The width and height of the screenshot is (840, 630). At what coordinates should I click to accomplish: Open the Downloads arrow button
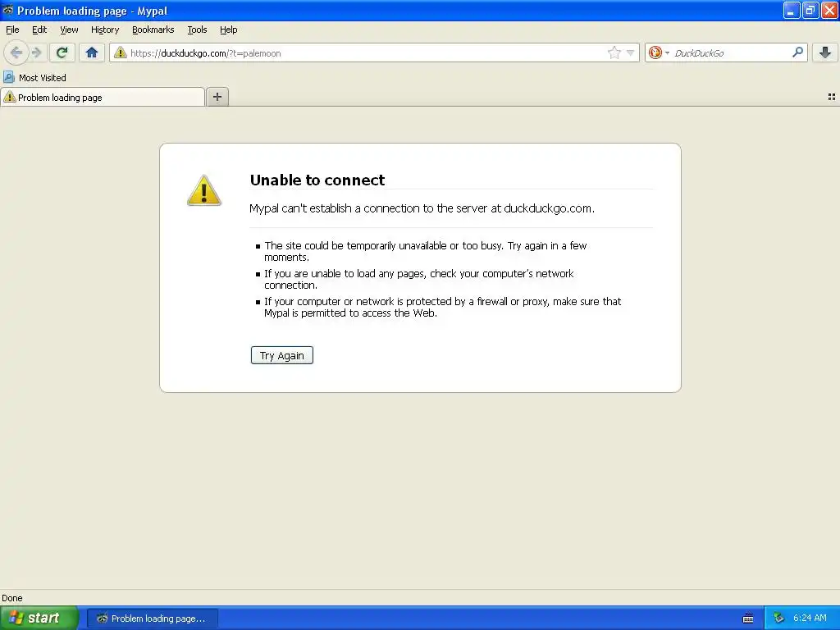pos(825,52)
